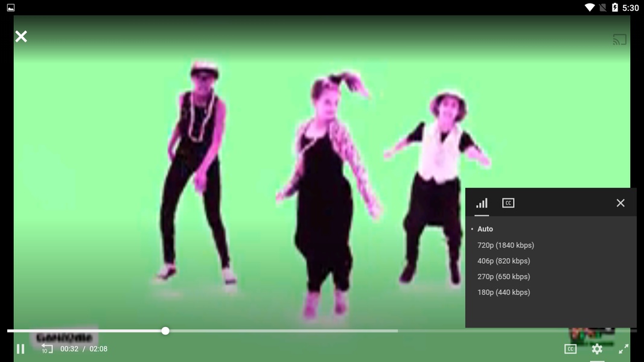Screen dimensions: 644x362
Task: Toggle closed captions in bottom player bar
Action: click(570, 349)
